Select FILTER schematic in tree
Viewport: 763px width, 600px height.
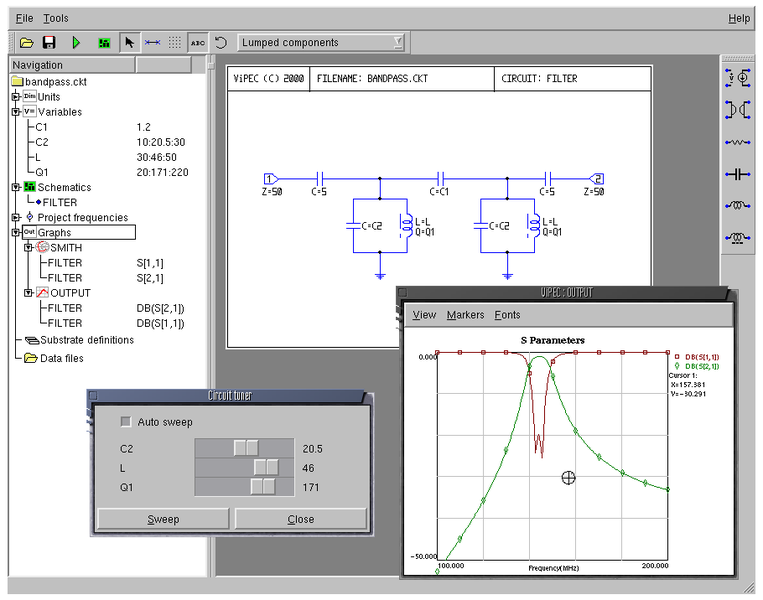click(59, 202)
